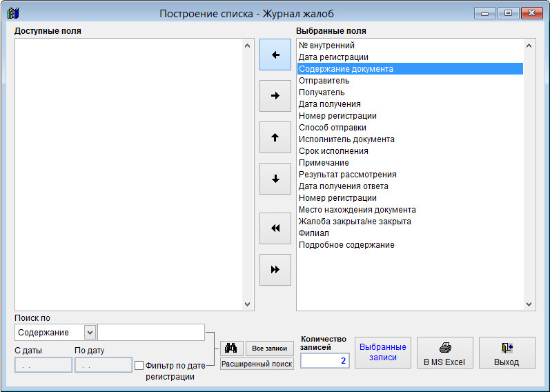Select Подробное содержание field row
The height and width of the screenshot is (392, 550).
410,245
